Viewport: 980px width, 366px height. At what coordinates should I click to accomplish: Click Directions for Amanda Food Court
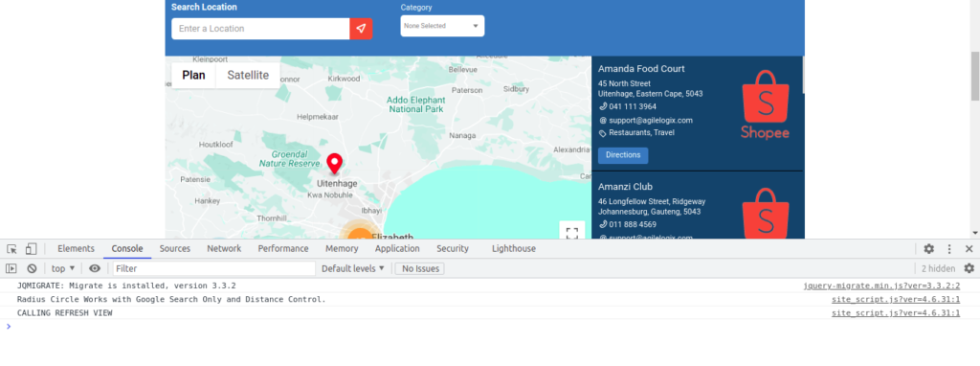623,155
